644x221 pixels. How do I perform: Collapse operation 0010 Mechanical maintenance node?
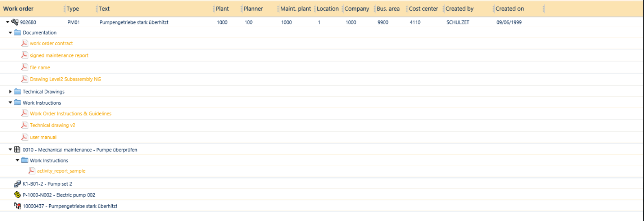[10, 150]
